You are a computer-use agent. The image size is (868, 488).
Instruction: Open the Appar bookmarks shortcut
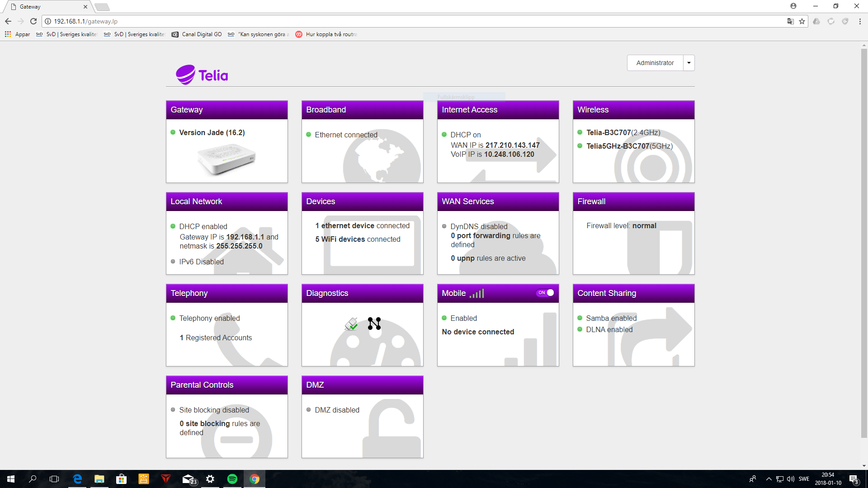(17, 34)
